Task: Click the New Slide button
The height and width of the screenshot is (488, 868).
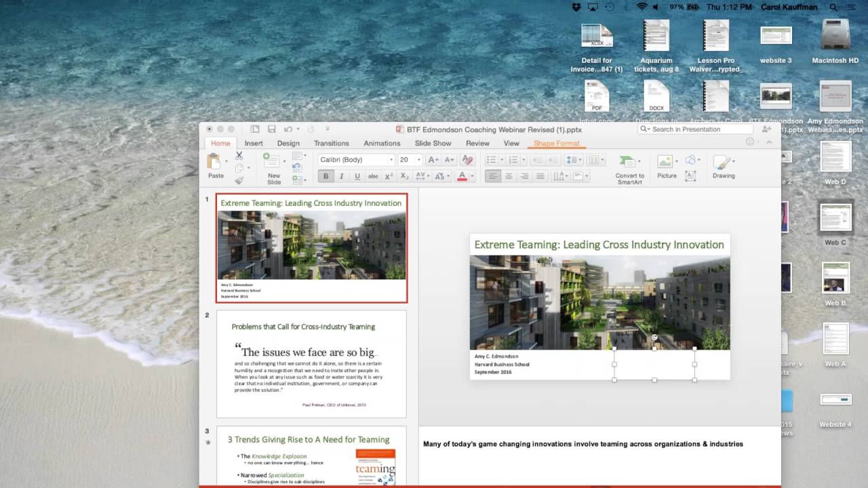Action: click(x=273, y=168)
